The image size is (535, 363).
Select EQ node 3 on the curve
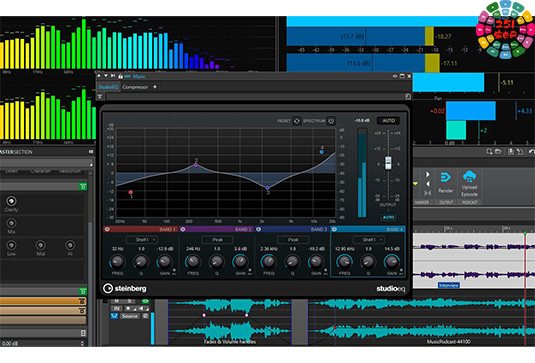tap(268, 188)
